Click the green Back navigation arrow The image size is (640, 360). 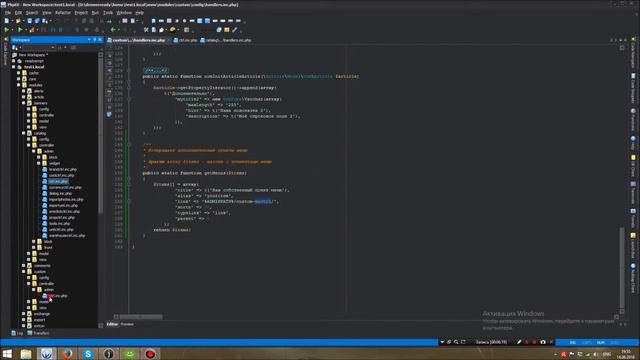pyautogui.click(x=113, y=30)
